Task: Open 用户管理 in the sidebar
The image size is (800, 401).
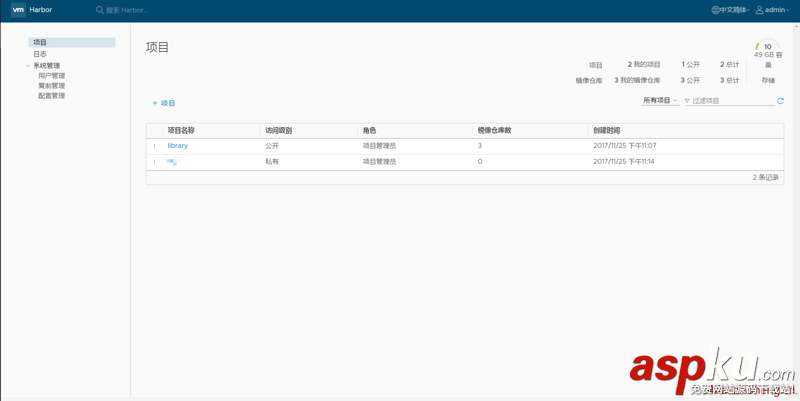Action: tap(52, 76)
